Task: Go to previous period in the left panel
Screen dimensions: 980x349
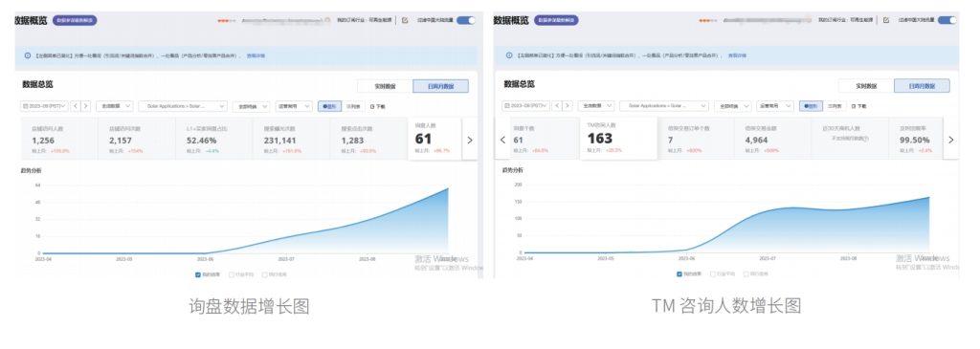Action: coord(75,106)
